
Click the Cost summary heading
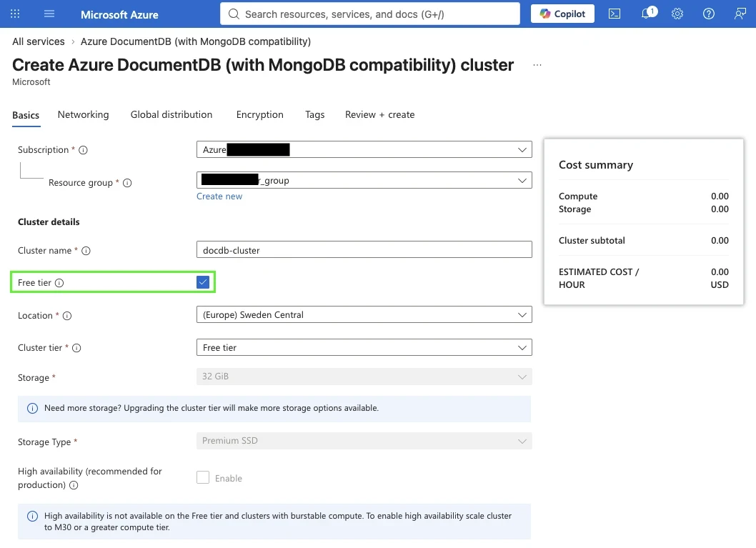[595, 165]
